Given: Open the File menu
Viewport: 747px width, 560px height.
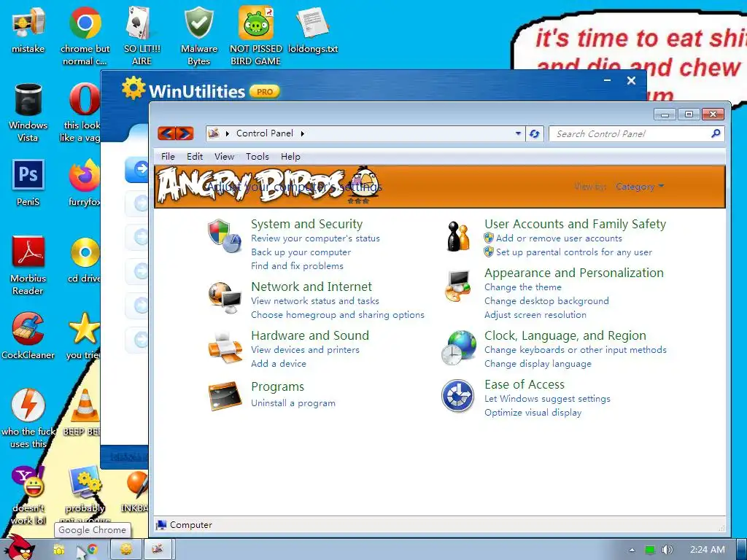Looking at the screenshot, I should [x=168, y=157].
